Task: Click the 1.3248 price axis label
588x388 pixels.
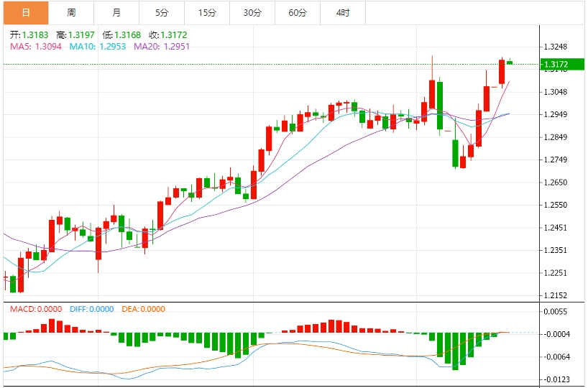Action: pos(556,47)
